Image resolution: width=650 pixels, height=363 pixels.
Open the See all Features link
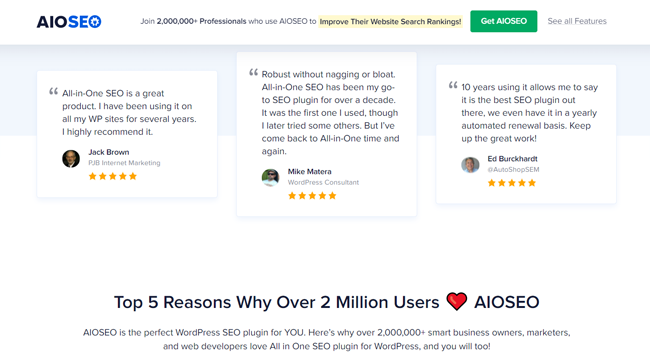(x=577, y=21)
